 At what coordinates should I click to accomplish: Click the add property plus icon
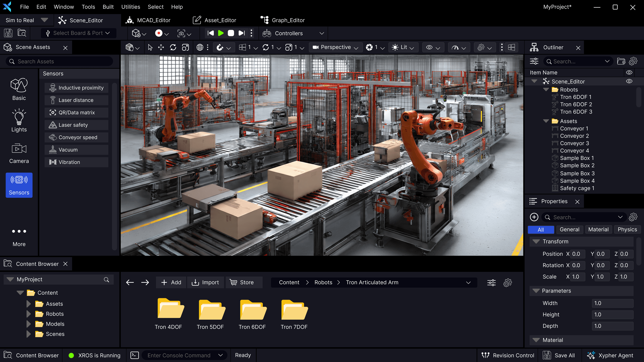[x=534, y=217]
